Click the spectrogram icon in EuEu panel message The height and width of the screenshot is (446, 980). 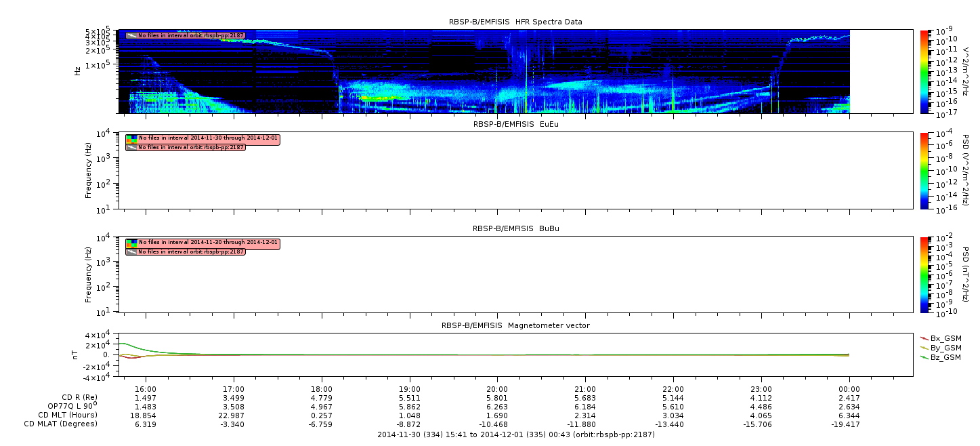(x=131, y=138)
